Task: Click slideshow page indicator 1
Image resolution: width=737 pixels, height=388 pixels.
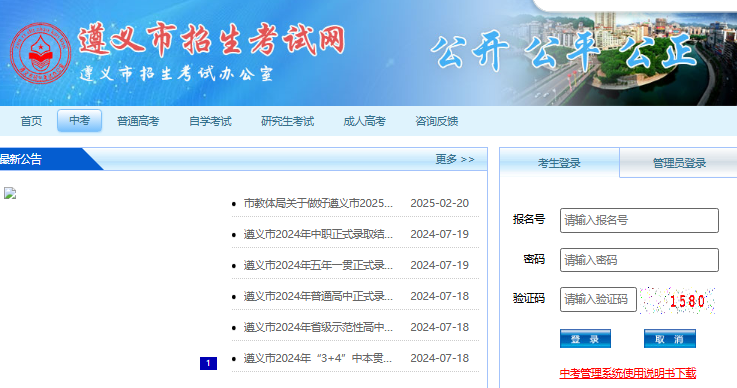Action: [208, 363]
